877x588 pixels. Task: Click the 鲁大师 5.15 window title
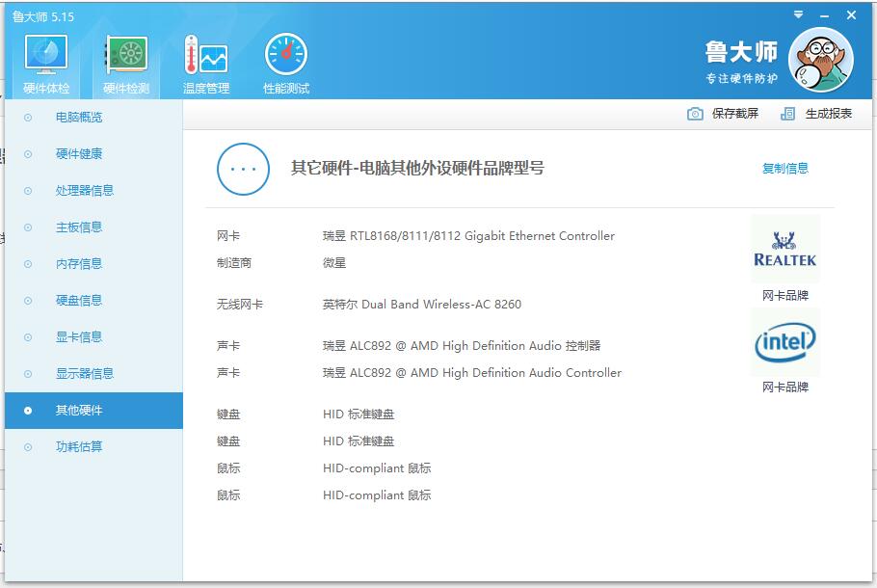coord(43,16)
